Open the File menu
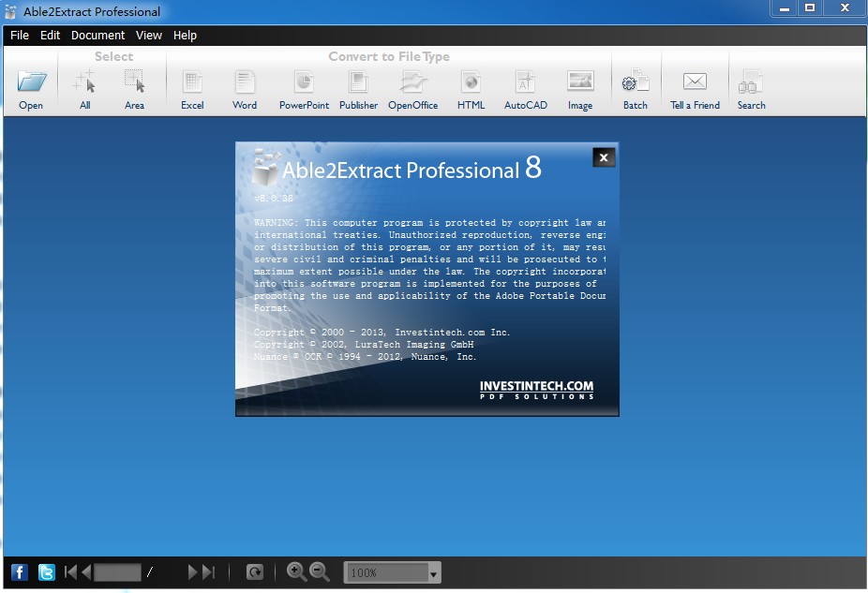 (20, 36)
